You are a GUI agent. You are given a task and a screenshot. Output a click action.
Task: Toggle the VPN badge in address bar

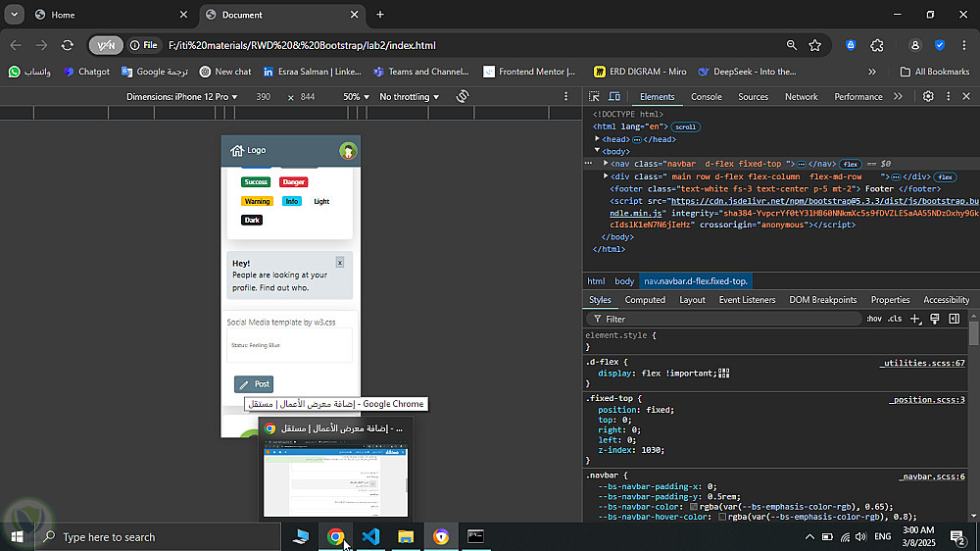click(x=106, y=45)
